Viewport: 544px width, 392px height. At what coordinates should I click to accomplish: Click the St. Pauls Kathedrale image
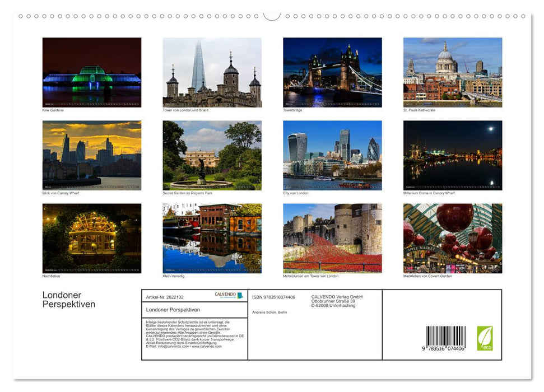(453, 72)
